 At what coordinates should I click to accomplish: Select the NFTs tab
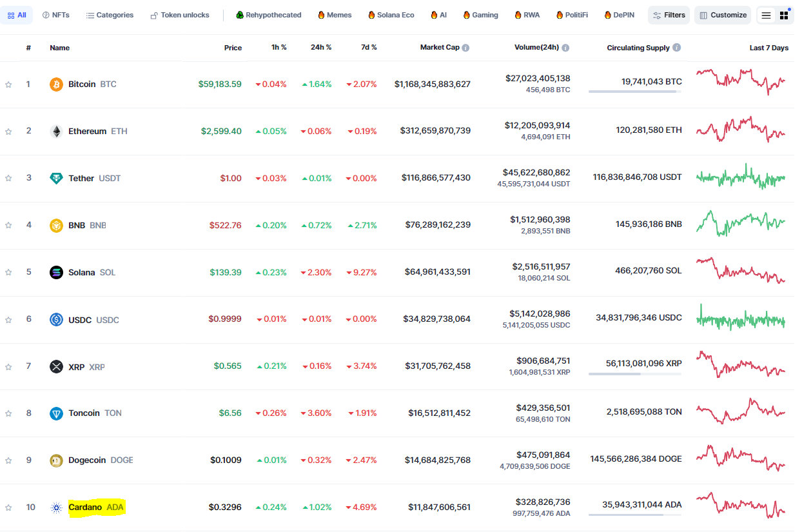56,15
